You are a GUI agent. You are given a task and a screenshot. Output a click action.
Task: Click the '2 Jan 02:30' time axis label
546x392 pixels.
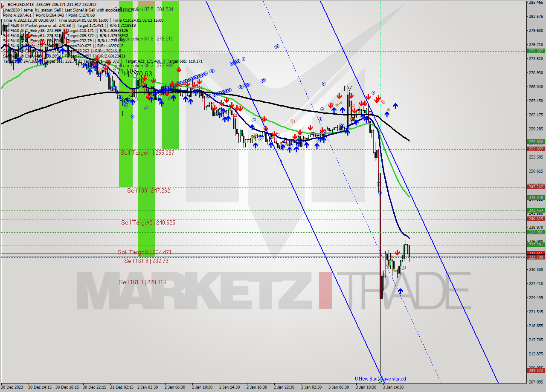coord(148,388)
